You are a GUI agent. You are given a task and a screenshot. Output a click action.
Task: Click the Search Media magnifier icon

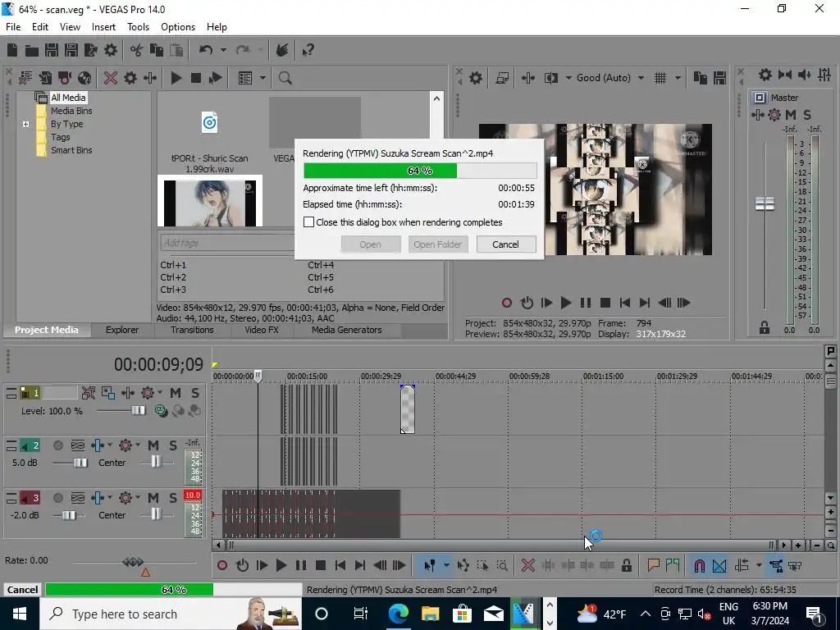(x=285, y=78)
